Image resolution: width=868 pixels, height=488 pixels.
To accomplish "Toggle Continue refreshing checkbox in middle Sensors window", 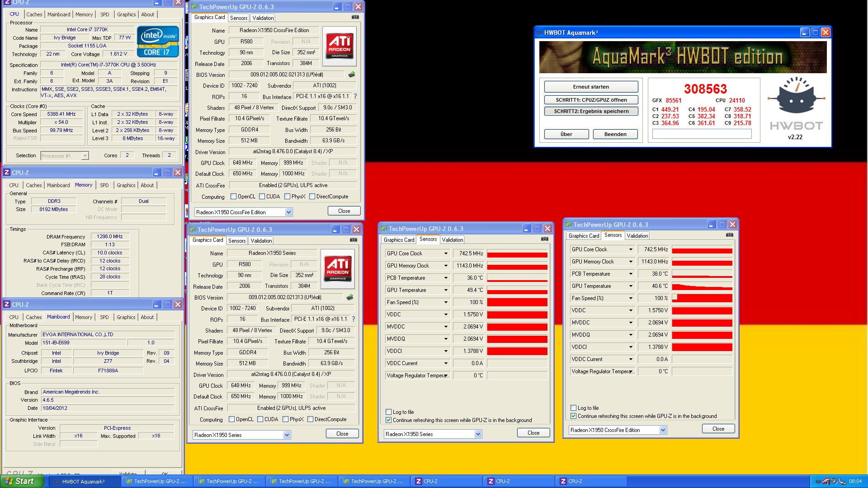I will (388, 420).
